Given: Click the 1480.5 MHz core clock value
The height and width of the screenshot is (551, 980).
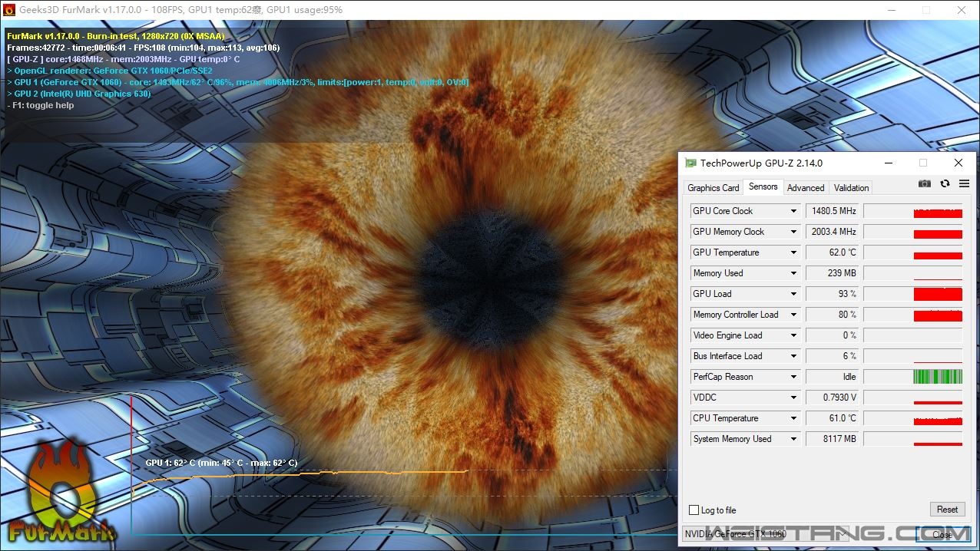Looking at the screenshot, I should [832, 211].
